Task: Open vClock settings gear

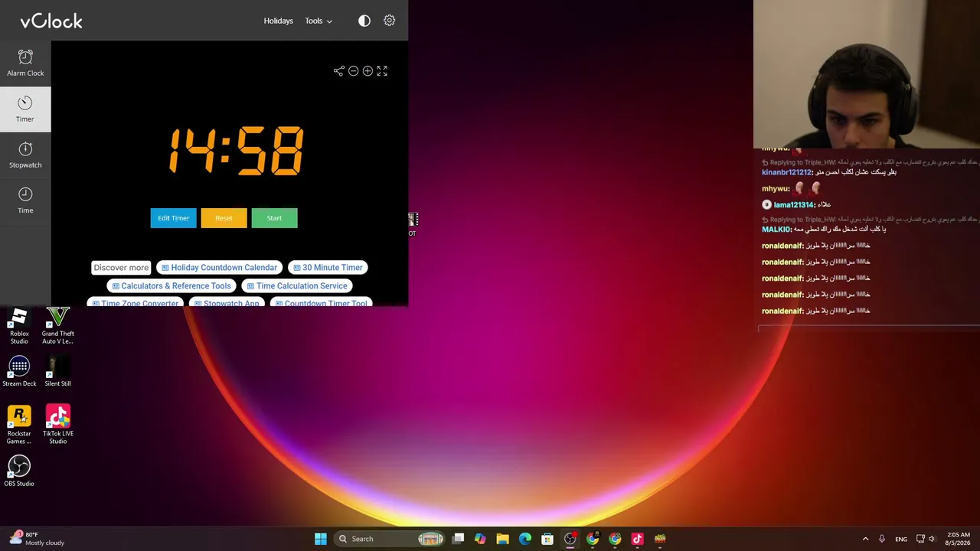Action: point(390,21)
